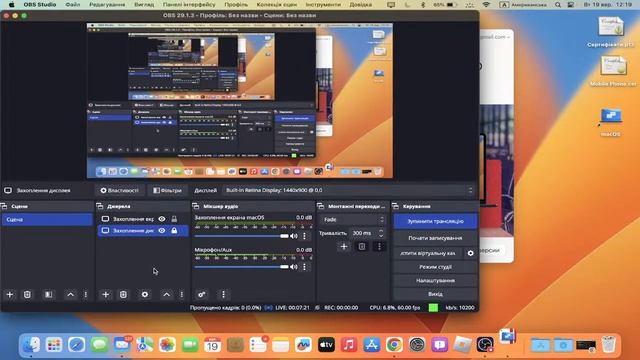Open Sources panel more options dots
This screenshot has height=360, width=640.
tap(182, 294)
